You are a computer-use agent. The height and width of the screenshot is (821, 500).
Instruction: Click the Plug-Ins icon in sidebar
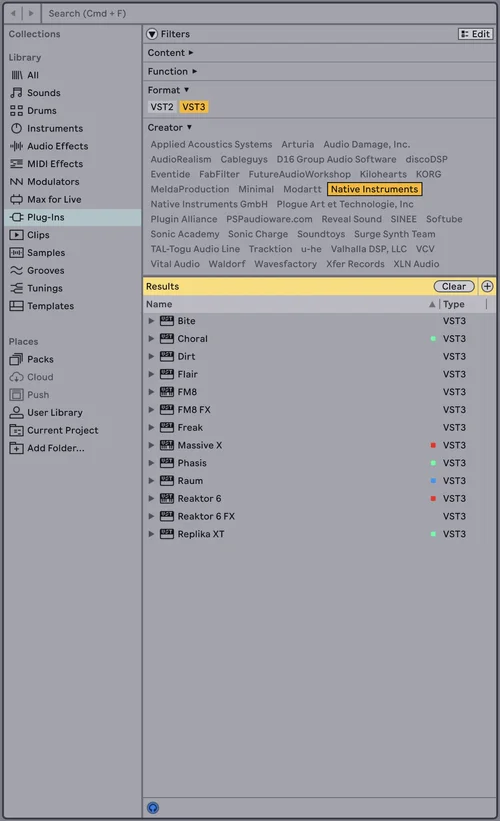coord(17,217)
